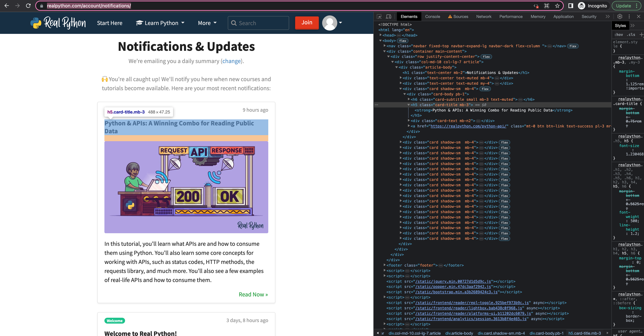Screen dimensions: 644x336
Task: Click the flex badge beside body tag
Action: 403,41
